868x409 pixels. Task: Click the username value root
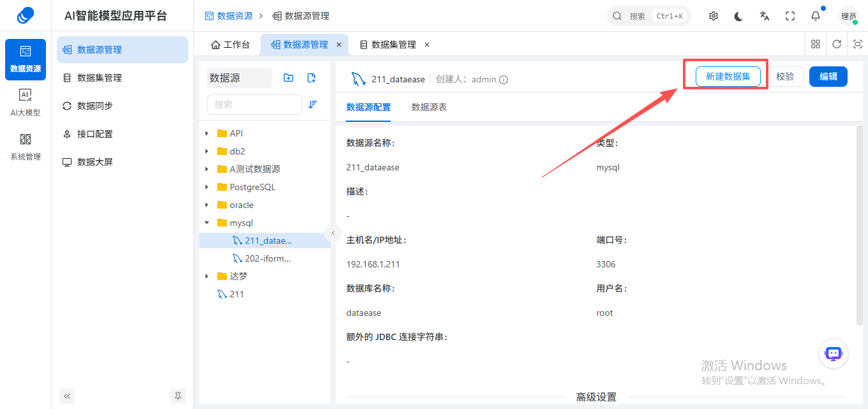pyautogui.click(x=604, y=313)
